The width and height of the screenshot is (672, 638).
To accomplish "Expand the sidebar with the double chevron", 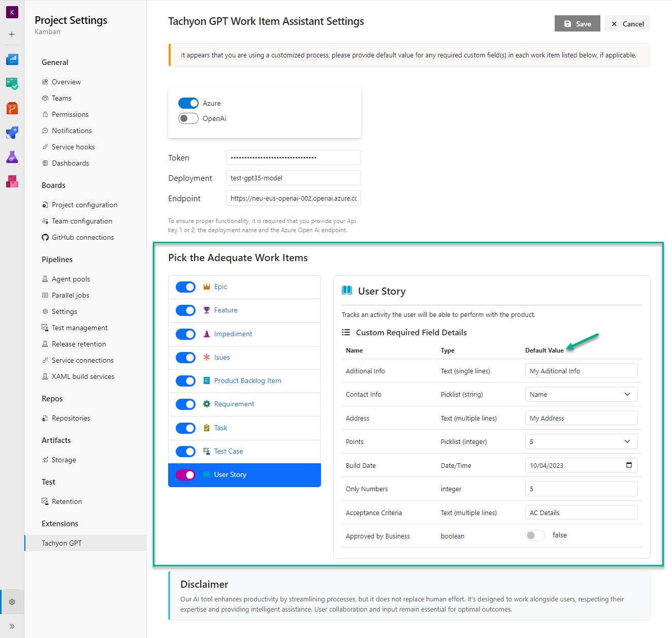I will point(12,626).
